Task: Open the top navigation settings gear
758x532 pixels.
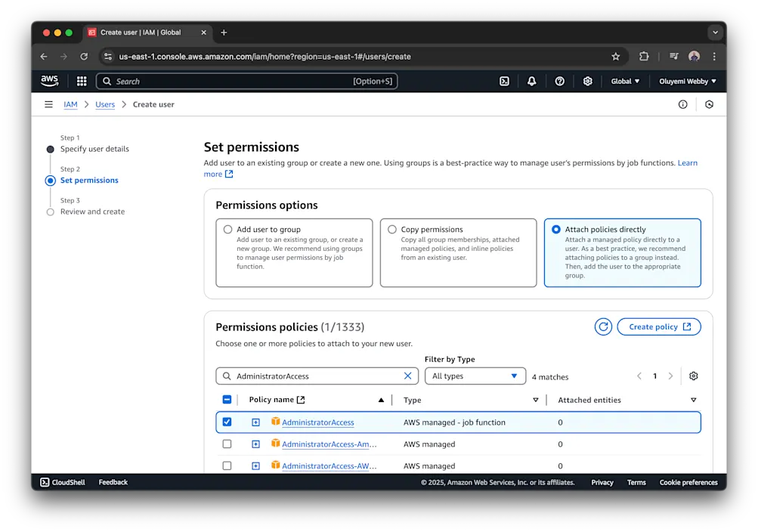Action: pyautogui.click(x=588, y=81)
